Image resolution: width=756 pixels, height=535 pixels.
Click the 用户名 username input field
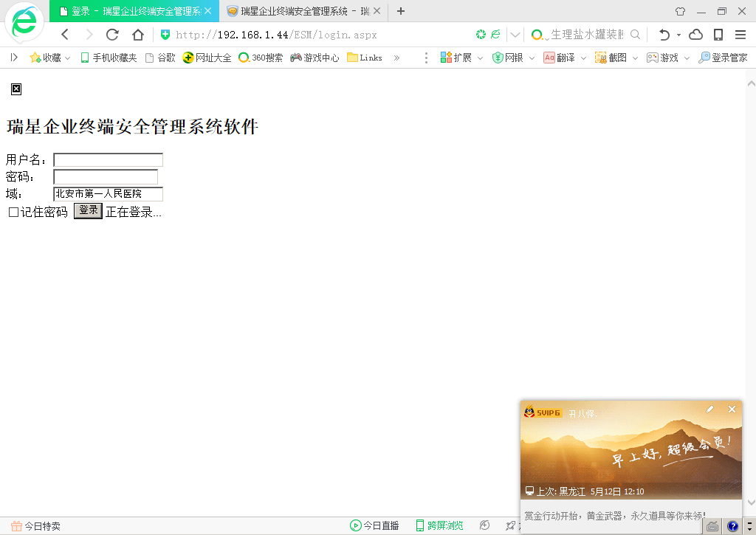coord(108,160)
